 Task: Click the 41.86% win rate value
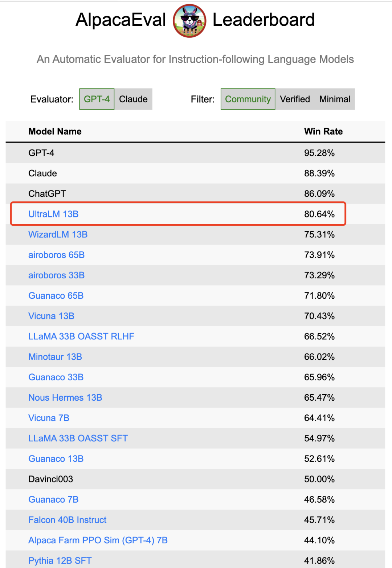click(x=319, y=561)
